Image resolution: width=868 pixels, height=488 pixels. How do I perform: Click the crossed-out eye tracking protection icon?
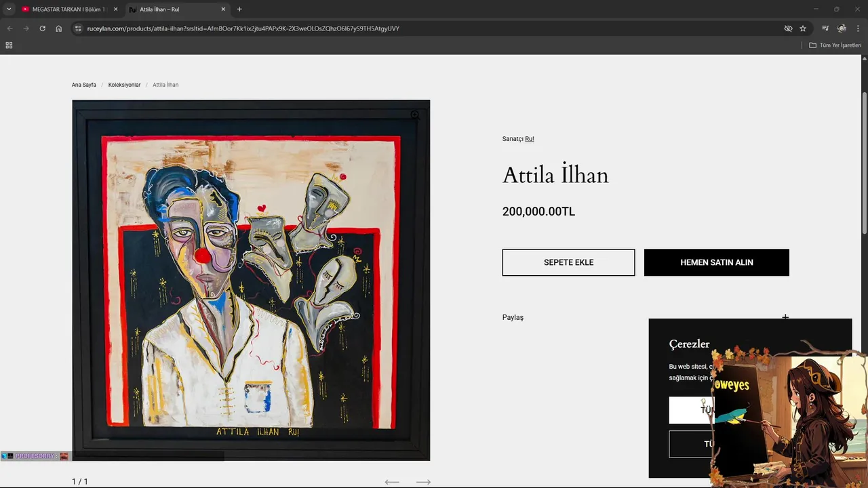click(788, 28)
